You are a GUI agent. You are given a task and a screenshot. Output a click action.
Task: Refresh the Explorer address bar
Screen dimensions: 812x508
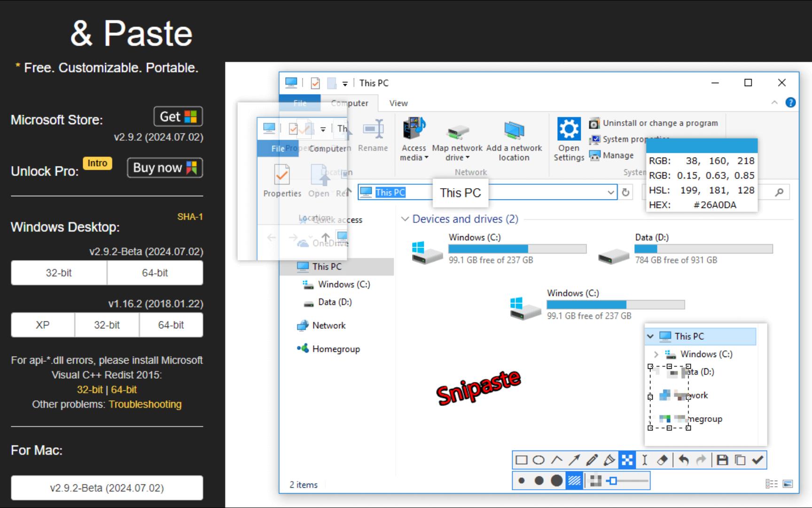625,192
